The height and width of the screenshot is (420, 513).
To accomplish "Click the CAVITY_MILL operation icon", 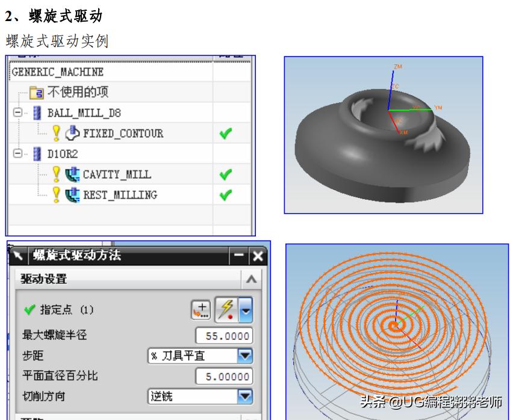I will [x=72, y=174].
